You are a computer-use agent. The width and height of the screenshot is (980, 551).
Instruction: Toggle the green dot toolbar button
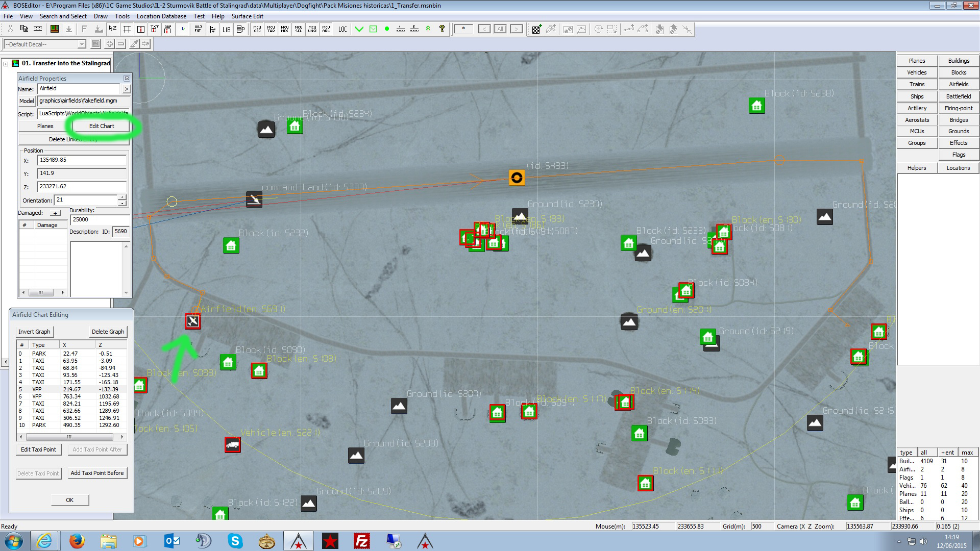tap(387, 29)
